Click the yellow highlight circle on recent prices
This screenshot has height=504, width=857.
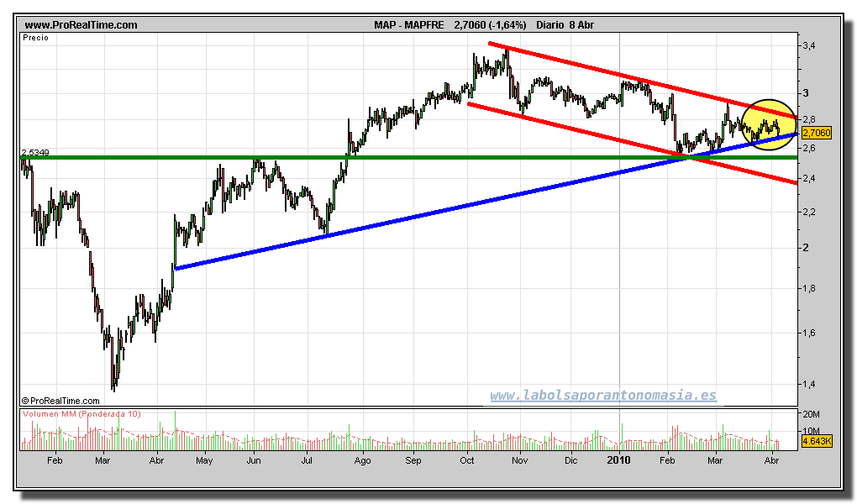769,124
